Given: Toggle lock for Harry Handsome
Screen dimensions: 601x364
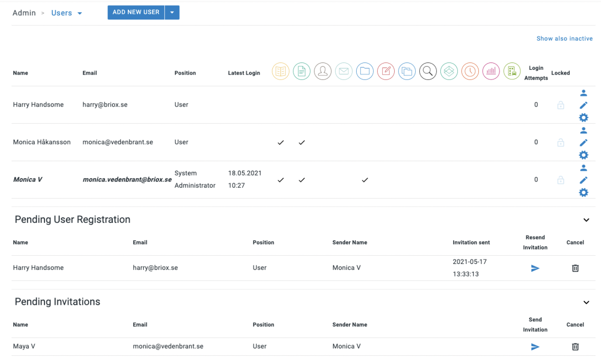Looking at the screenshot, I should 560,105.
